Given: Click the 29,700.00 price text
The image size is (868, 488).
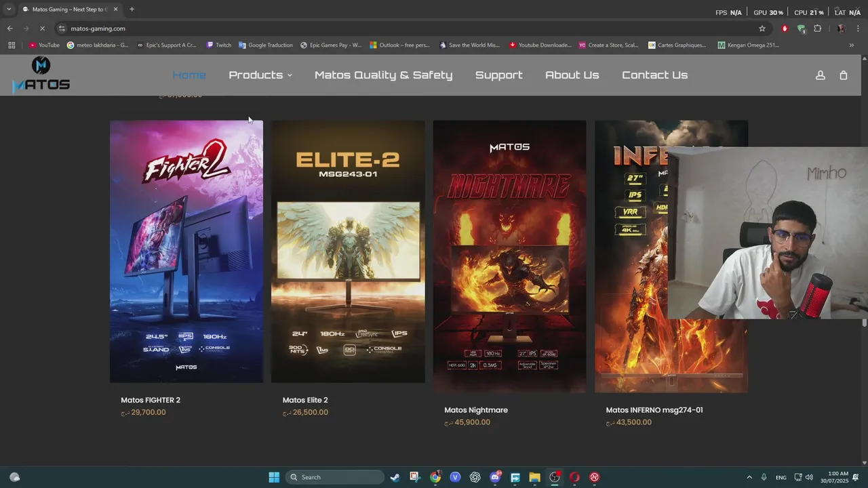Looking at the screenshot, I should [x=143, y=412].
